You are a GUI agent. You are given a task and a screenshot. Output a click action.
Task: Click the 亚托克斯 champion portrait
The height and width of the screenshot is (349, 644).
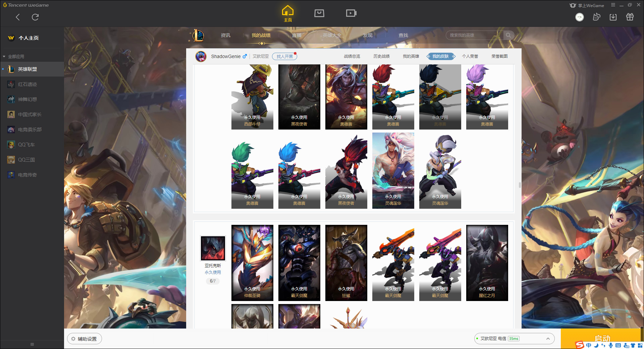213,248
